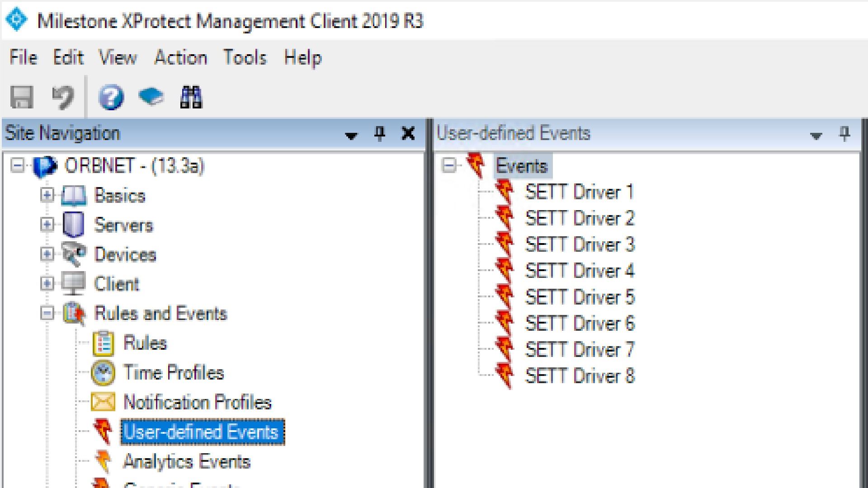Click the Devices camera icon
The image size is (868, 488).
click(73, 254)
